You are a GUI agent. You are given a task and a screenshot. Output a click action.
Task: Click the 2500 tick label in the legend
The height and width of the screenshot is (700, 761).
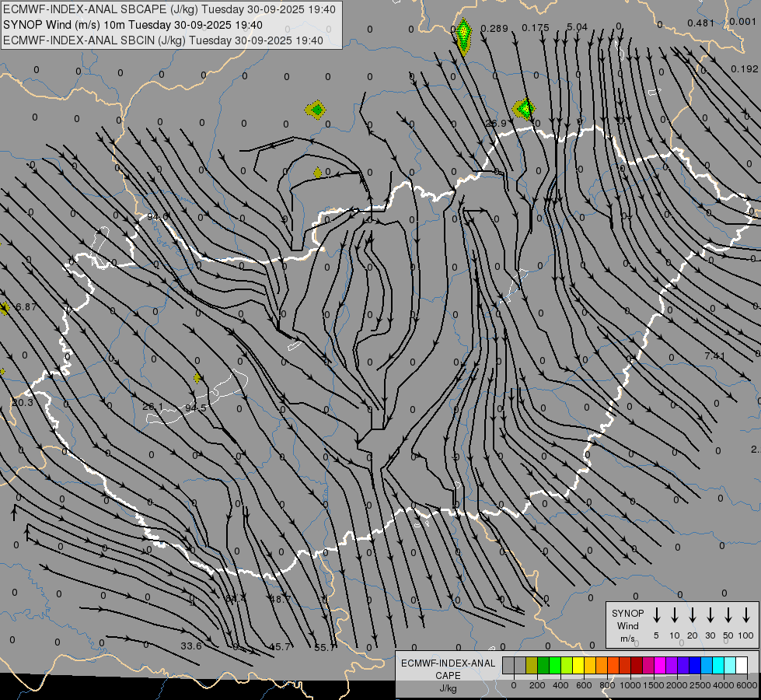700,685
